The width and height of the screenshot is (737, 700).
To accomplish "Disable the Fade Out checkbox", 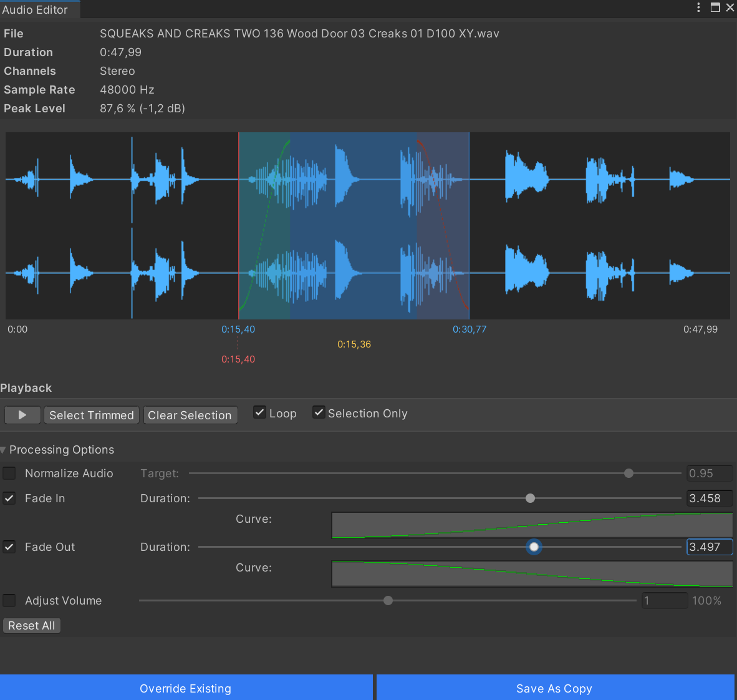I will [9, 547].
